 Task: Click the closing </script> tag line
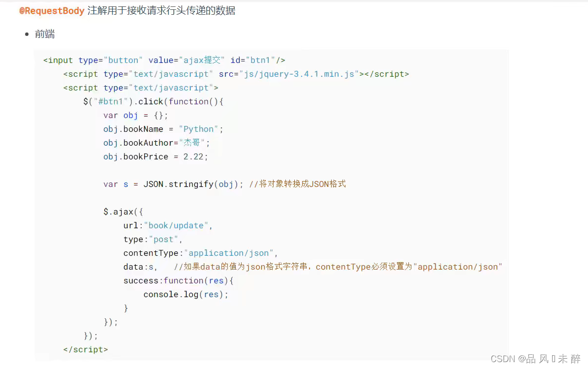coord(86,350)
